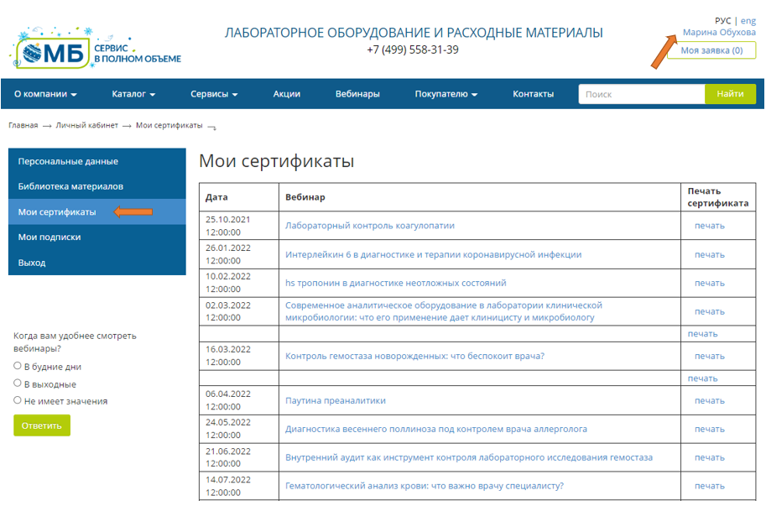Expand the "Покупателю" dropdown
This screenshot has width=766, height=532.
click(443, 94)
